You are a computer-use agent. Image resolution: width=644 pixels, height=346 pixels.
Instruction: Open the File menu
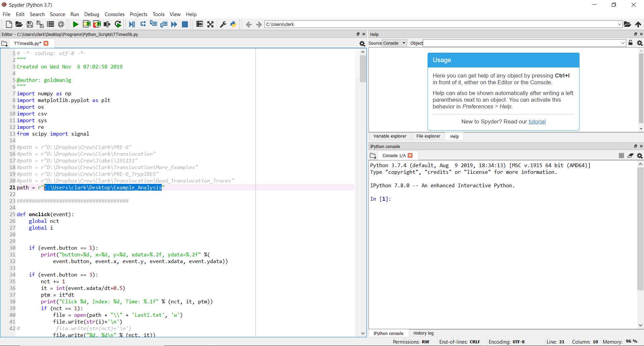tap(6, 14)
